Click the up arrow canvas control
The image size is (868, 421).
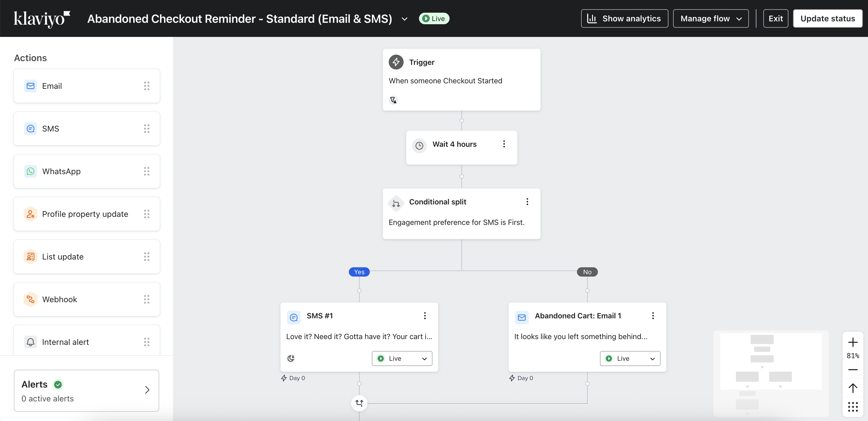click(x=852, y=388)
